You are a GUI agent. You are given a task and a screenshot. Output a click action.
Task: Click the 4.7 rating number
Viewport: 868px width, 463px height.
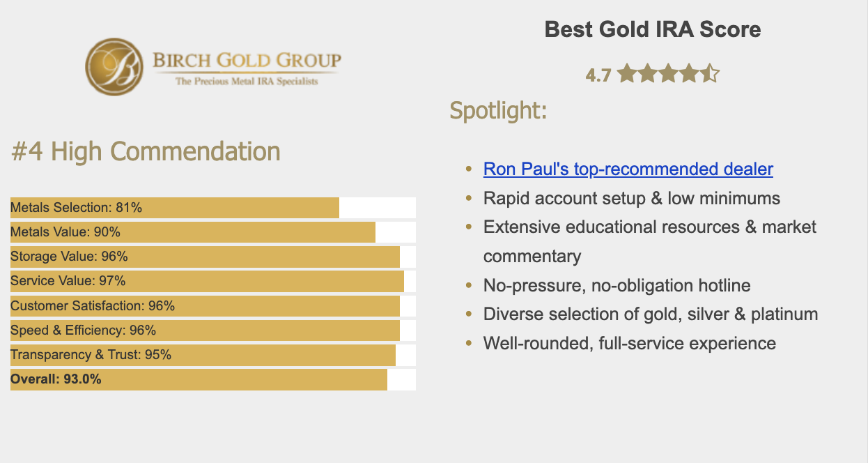click(x=598, y=75)
